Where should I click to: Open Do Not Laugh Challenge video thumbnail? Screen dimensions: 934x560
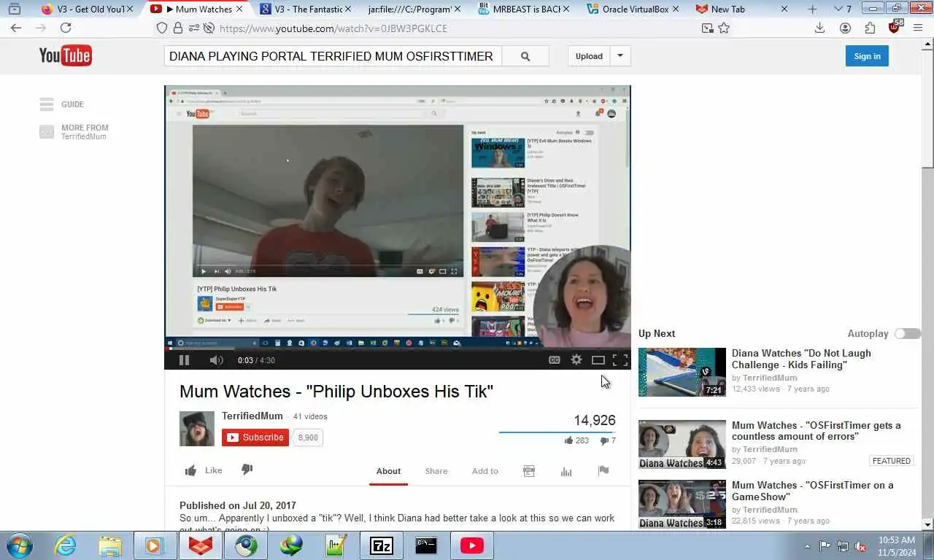[682, 372]
